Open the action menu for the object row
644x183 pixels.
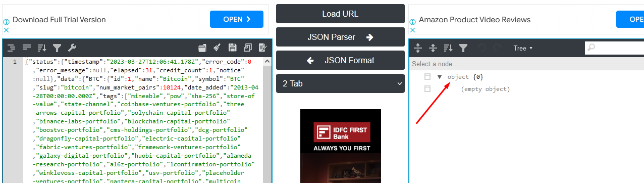pyautogui.click(x=427, y=77)
